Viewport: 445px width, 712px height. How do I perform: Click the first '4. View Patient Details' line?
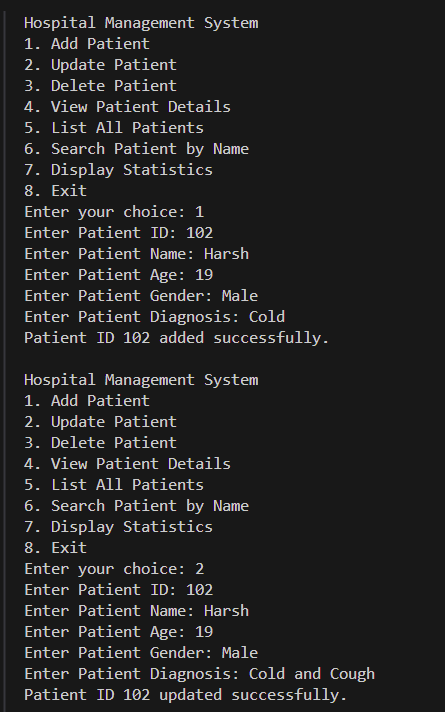coord(127,107)
